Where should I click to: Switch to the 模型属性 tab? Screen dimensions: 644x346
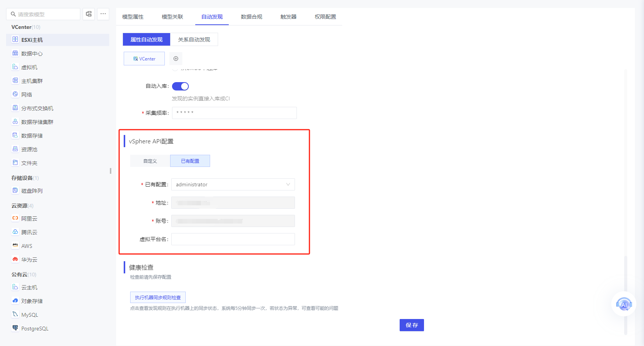click(133, 17)
